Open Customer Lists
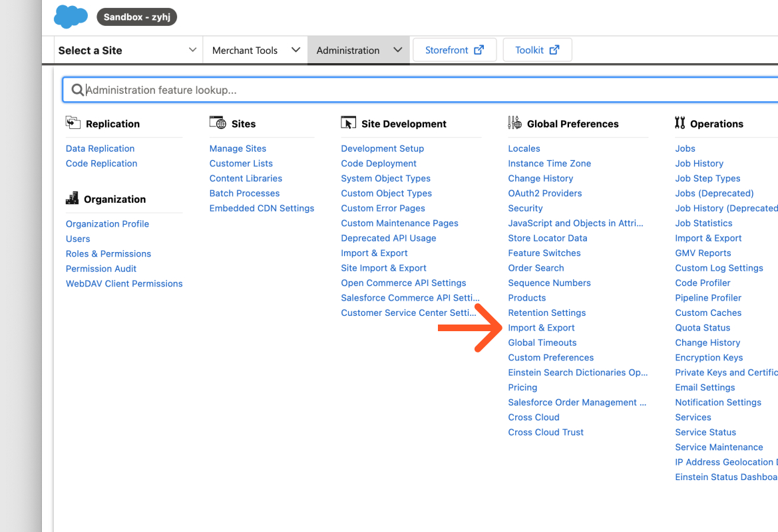This screenshot has height=532, width=778. 241,163
